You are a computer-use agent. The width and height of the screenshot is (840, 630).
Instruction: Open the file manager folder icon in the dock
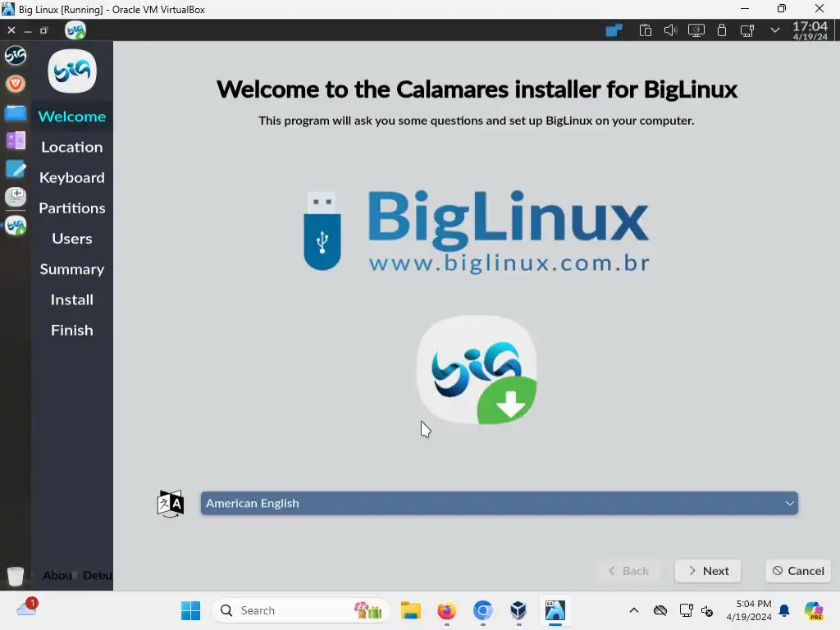pyautogui.click(x=16, y=113)
